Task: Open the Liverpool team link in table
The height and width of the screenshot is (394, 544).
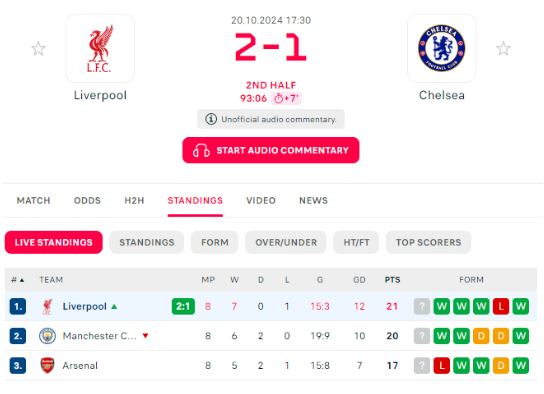Action: coord(84,306)
